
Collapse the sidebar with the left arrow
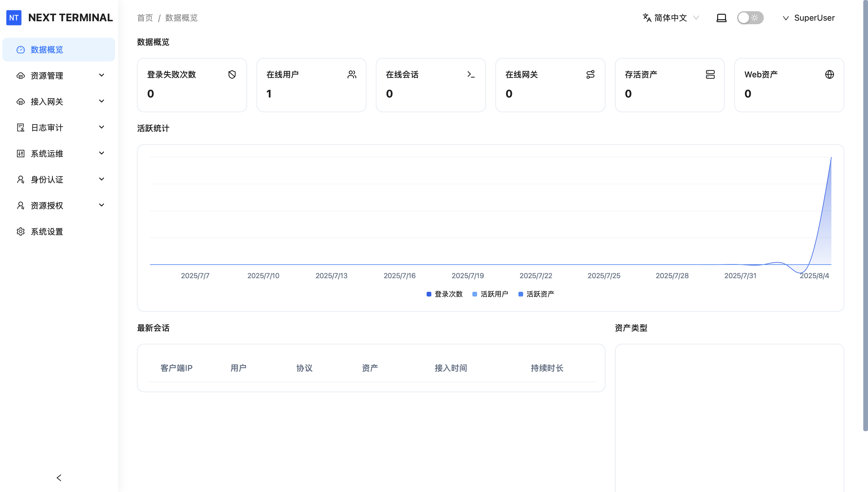click(59, 478)
